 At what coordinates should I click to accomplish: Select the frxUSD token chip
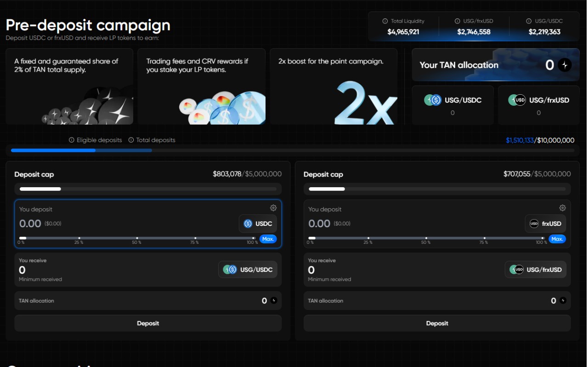pos(546,224)
